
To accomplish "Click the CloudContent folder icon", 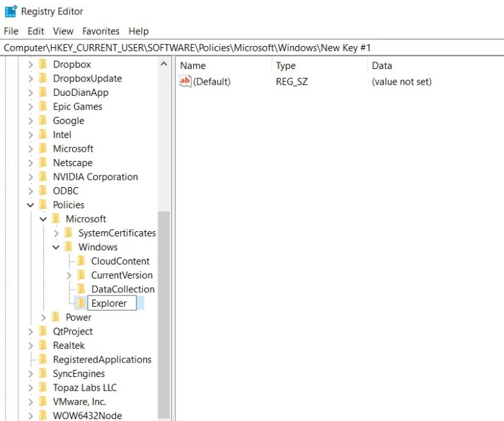I will click(81, 261).
